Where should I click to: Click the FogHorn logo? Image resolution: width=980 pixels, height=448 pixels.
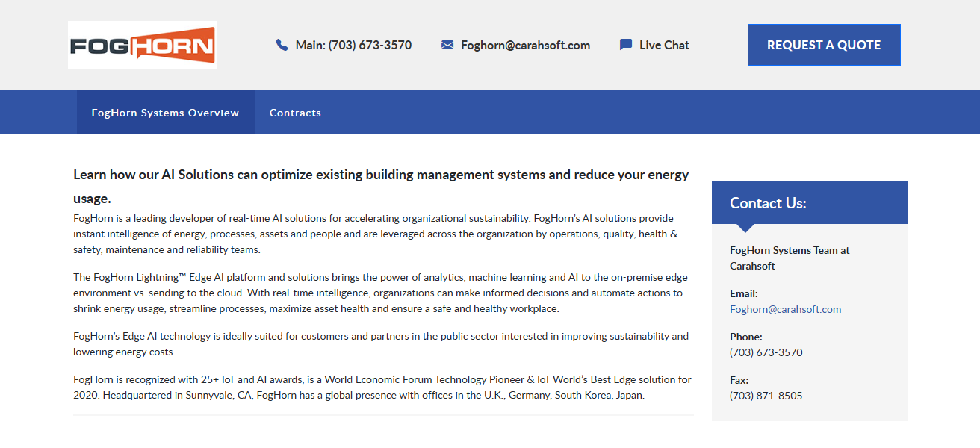(x=142, y=46)
